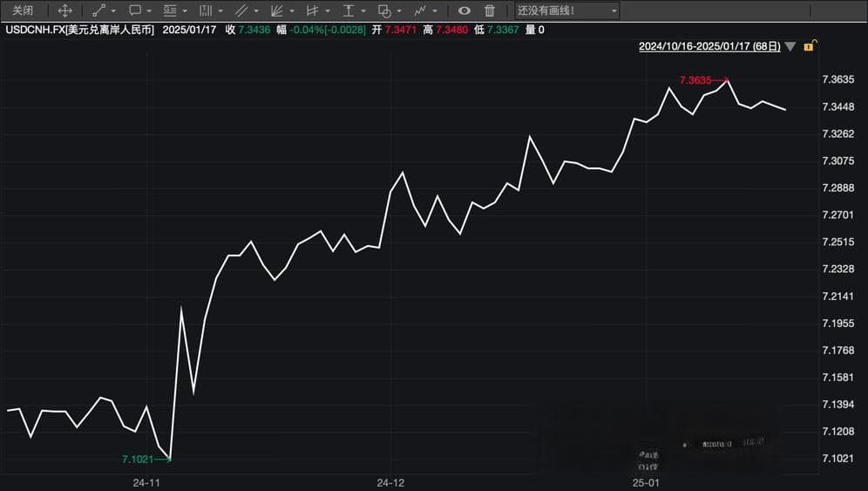Select the move crosshair tool
Viewport: 868px width, 491px height.
[64, 10]
